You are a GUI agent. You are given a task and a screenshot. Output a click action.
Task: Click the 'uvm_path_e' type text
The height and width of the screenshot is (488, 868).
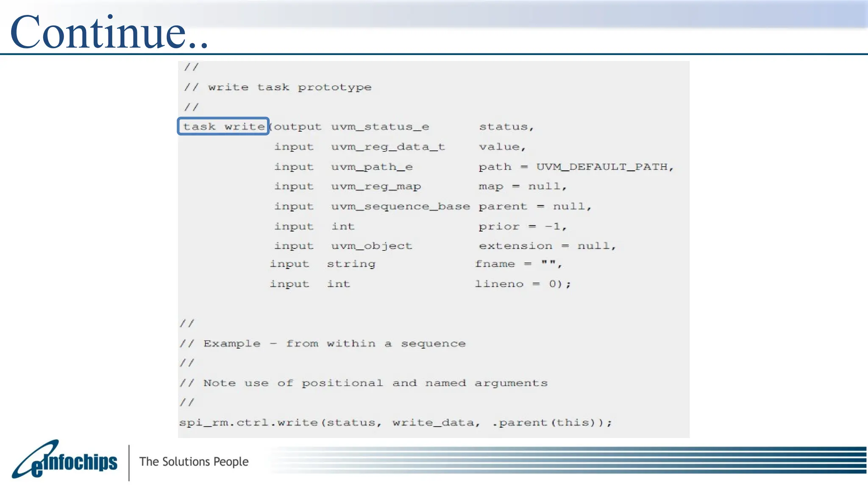click(372, 167)
